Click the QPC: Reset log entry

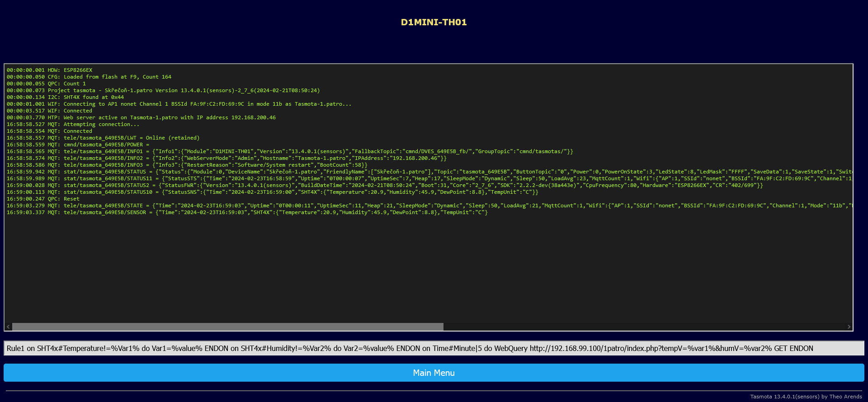click(43, 199)
